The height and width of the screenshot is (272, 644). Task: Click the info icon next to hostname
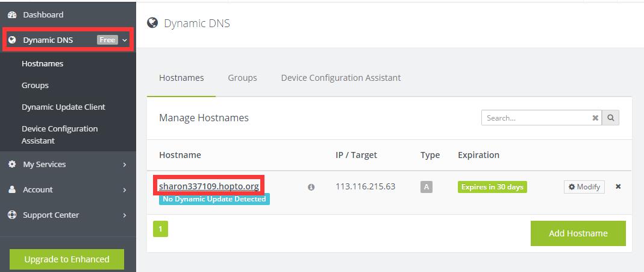(x=311, y=187)
